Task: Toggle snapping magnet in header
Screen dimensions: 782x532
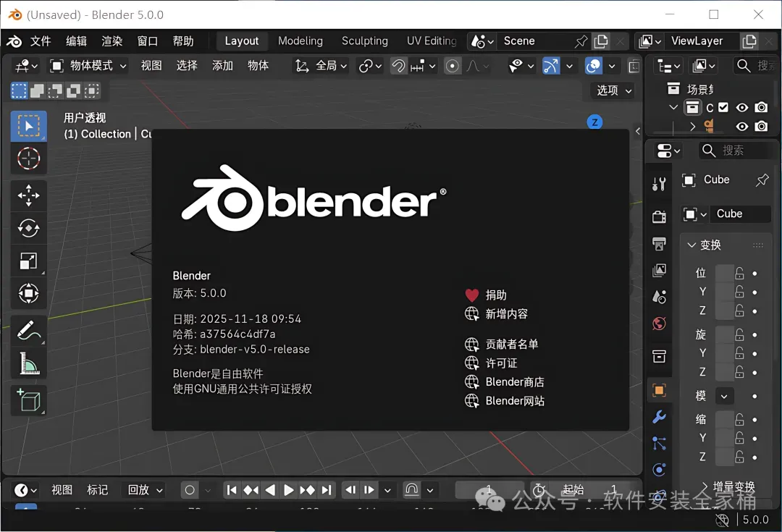Action: point(398,66)
